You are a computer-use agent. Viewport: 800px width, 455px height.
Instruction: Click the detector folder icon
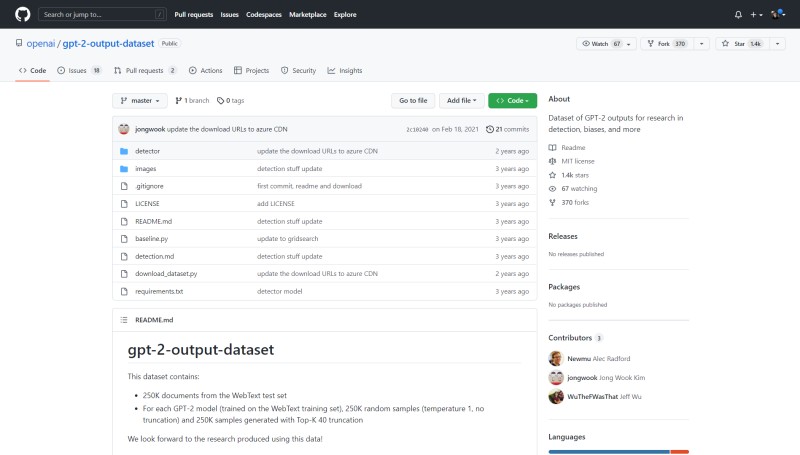coord(124,151)
